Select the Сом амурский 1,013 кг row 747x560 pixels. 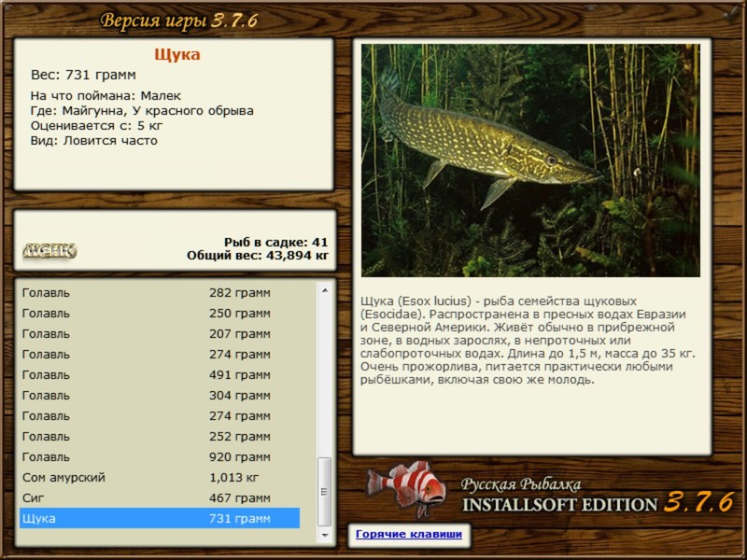160,477
